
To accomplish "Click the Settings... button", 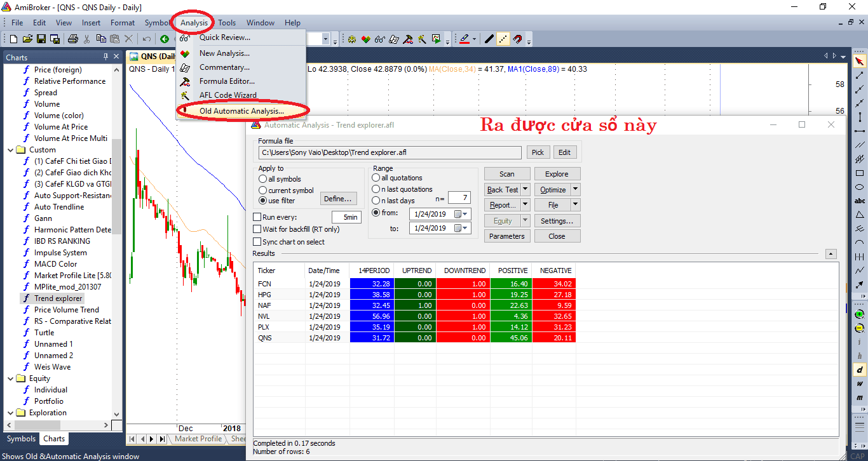I will 557,221.
